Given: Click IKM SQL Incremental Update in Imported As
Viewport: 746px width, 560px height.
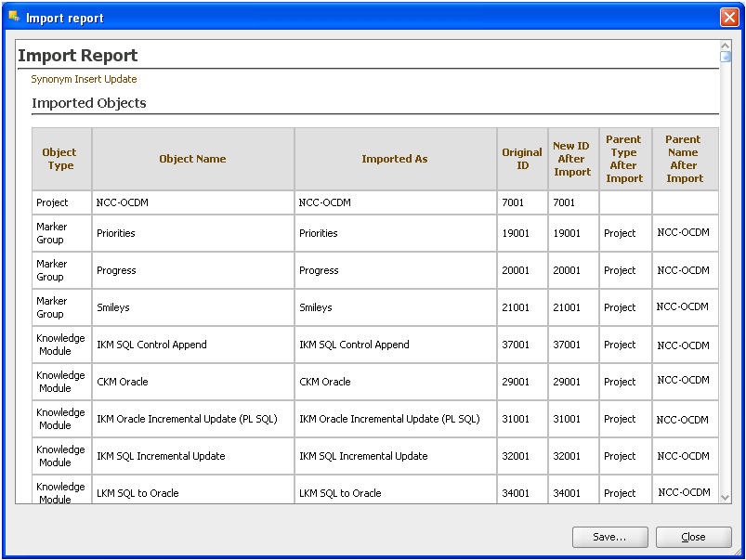Looking at the screenshot, I should 363,456.
